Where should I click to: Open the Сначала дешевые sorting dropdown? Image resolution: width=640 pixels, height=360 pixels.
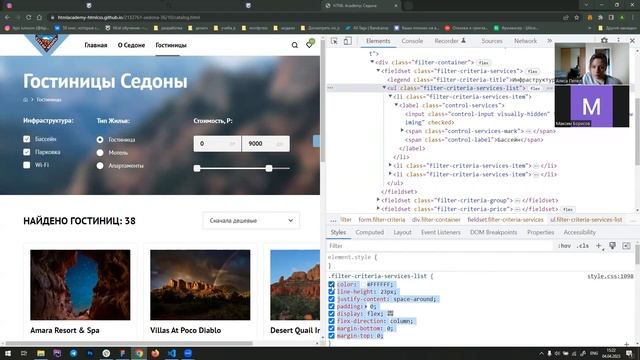[x=251, y=220]
